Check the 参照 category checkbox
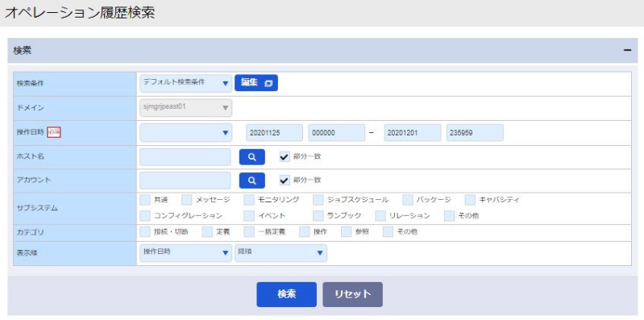644x320 pixels. point(347,232)
